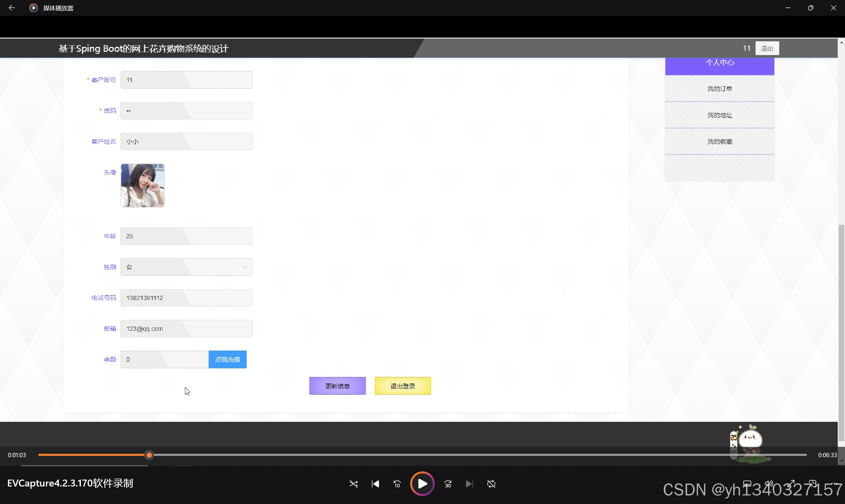Go to the previous track
The height and width of the screenshot is (504, 845).
375,484
